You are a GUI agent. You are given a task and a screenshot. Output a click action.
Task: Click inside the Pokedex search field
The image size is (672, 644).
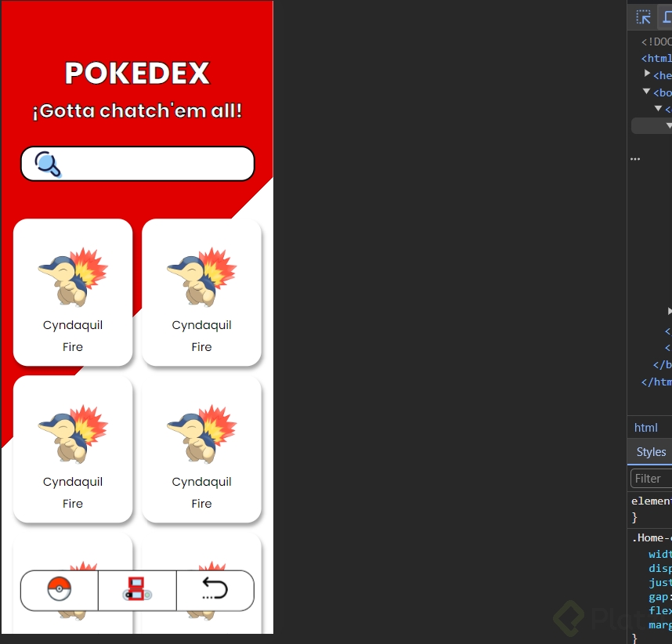[x=138, y=164]
